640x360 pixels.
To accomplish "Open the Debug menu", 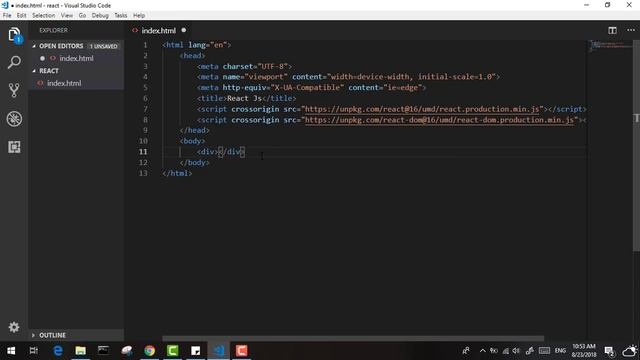I will click(100, 16).
